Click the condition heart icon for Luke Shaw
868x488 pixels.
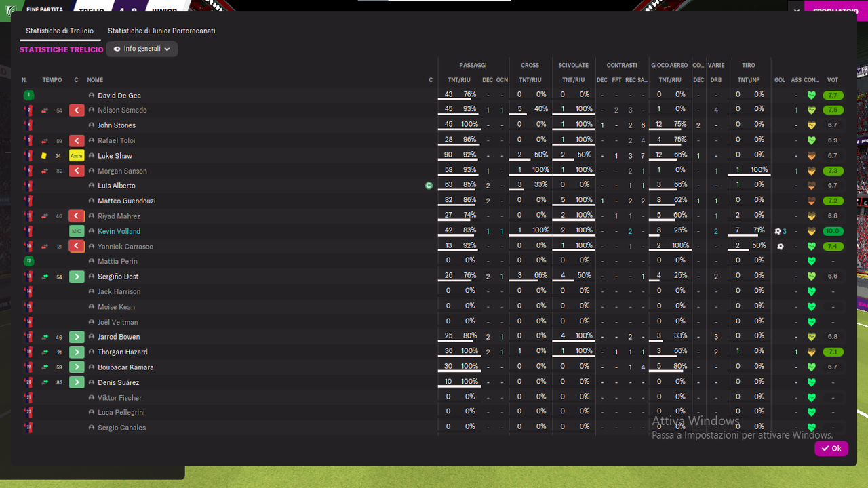pos(811,156)
